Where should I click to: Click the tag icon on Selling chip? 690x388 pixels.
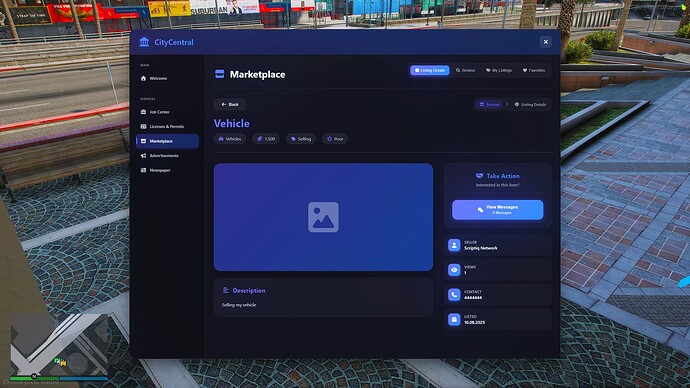[x=293, y=139]
